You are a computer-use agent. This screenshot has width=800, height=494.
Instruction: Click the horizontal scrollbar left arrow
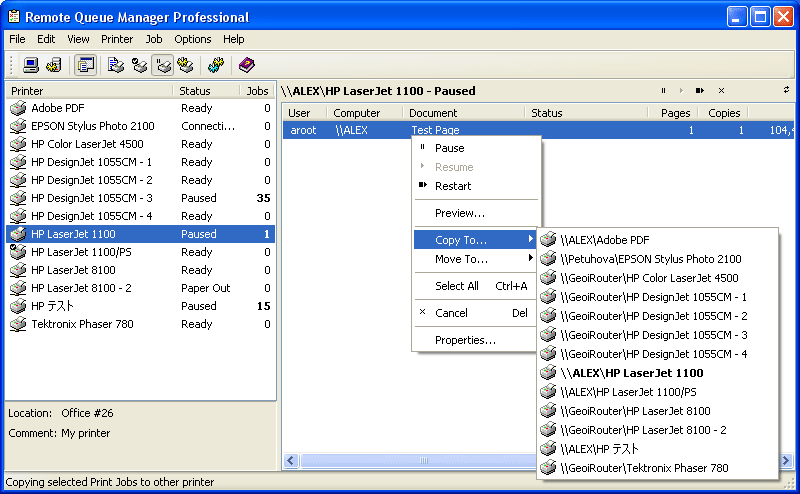[x=291, y=461]
